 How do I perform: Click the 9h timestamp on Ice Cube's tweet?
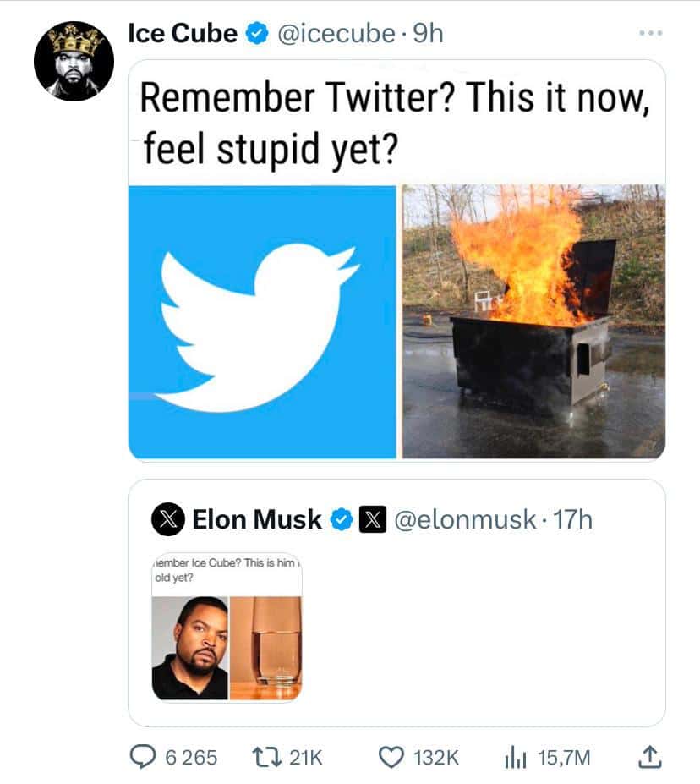428,34
